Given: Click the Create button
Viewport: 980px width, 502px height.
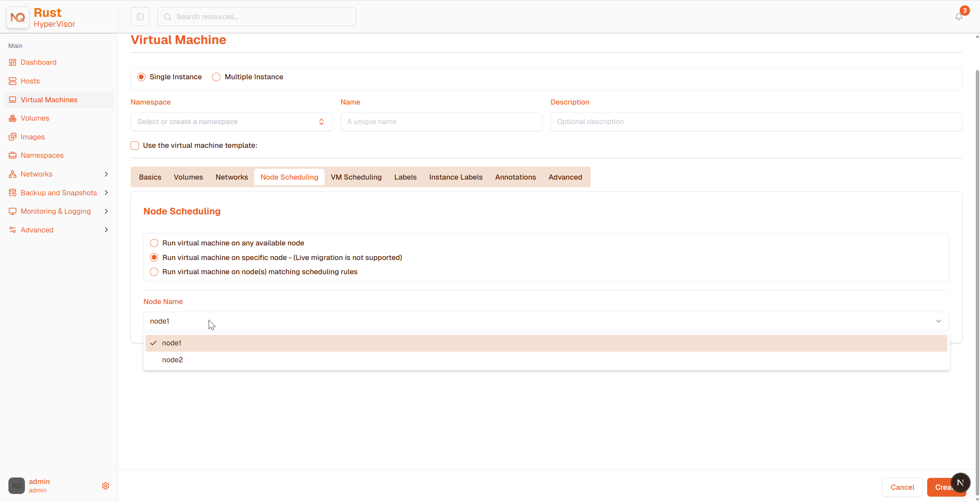Looking at the screenshot, I should (946, 487).
